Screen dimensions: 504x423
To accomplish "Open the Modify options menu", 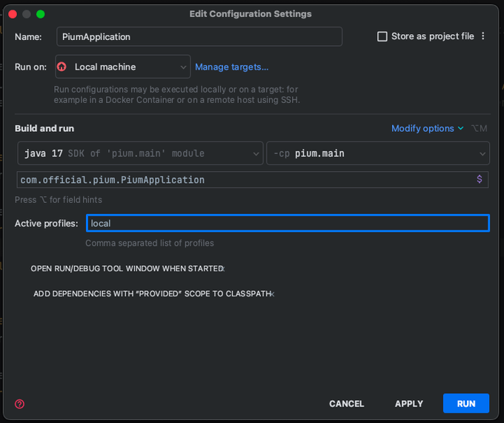I will (427, 128).
